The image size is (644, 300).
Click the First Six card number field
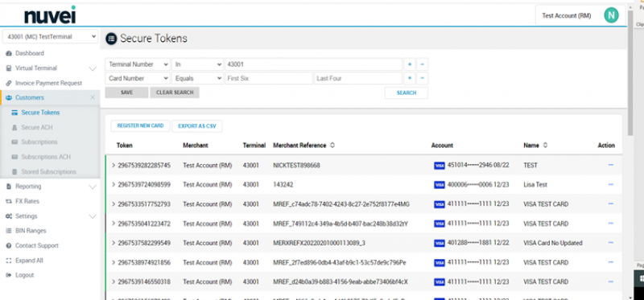(x=269, y=78)
